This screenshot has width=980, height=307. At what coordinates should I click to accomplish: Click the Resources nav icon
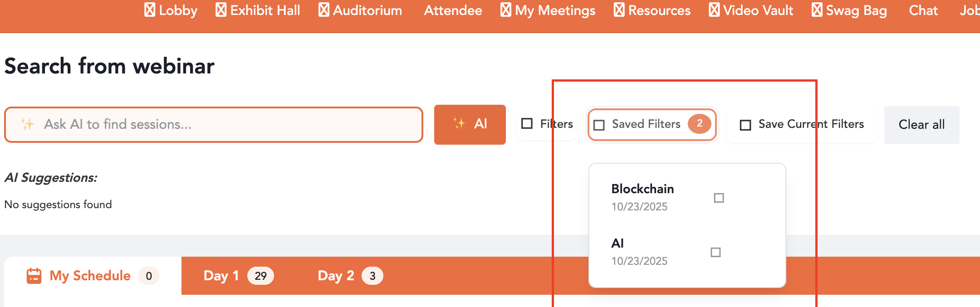pos(619,10)
